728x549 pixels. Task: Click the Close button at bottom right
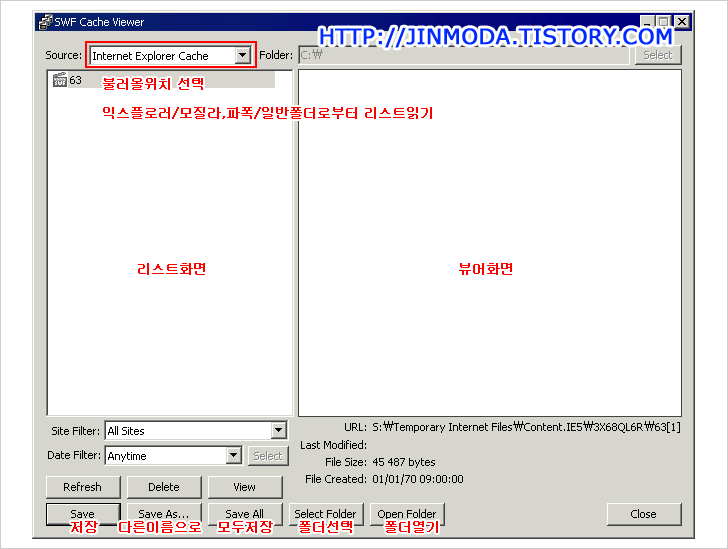click(644, 514)
